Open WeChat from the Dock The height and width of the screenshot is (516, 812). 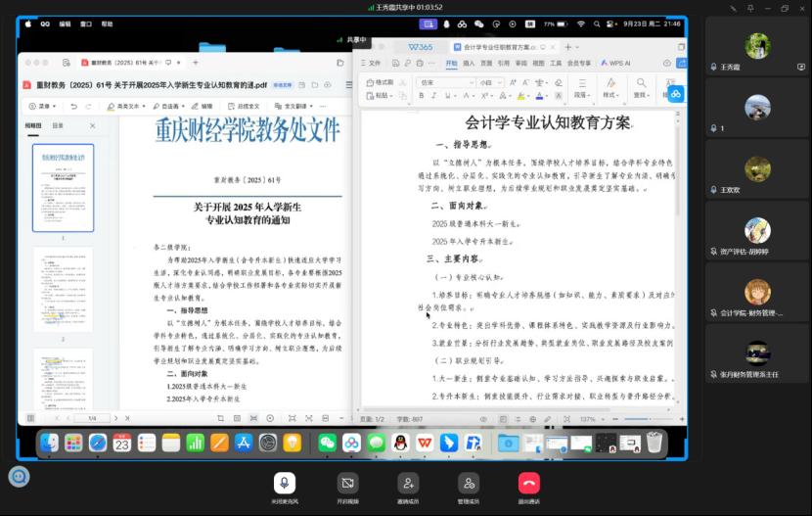point(328,444)
